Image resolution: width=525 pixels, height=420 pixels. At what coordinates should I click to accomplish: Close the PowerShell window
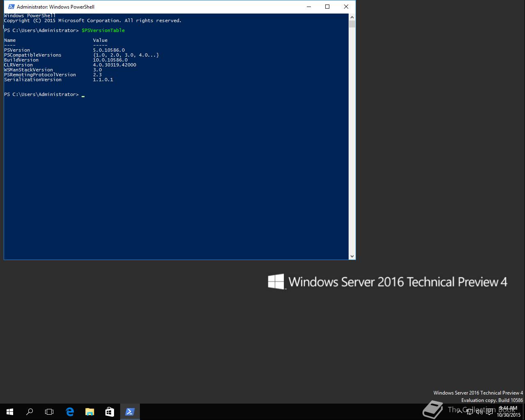pos(346,7)
